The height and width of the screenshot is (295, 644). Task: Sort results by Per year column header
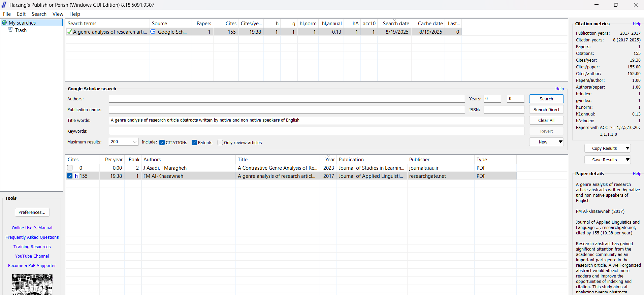pyautogui.click(x=112, y=160)
